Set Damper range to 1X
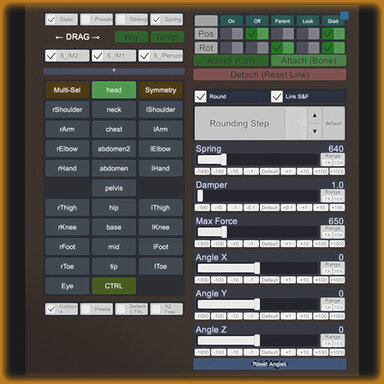384x384 pixels. pyautogui.click(x=327, y=199)
